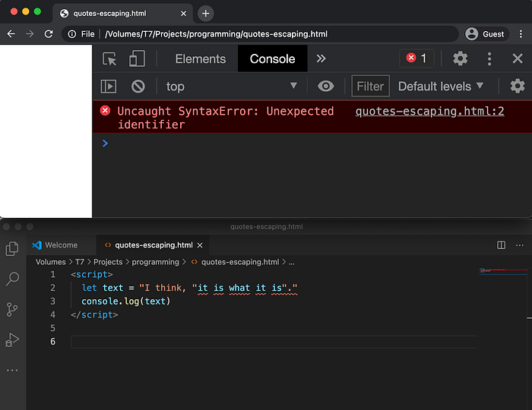Close the quotes-escaping.html browser tab
Viewport: 532px width, 410px height.
pos(184,14)
